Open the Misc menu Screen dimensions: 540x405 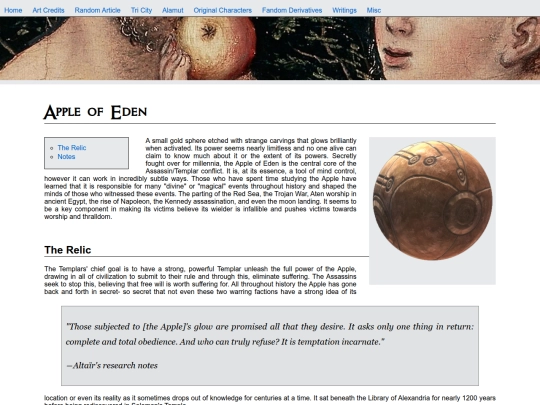tap(374, 10)
